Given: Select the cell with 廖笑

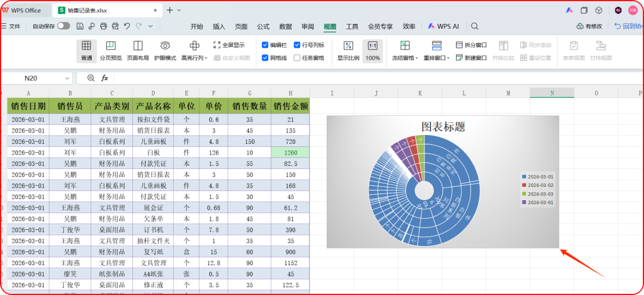Looking at the screenshot, I should pos(70,274).
